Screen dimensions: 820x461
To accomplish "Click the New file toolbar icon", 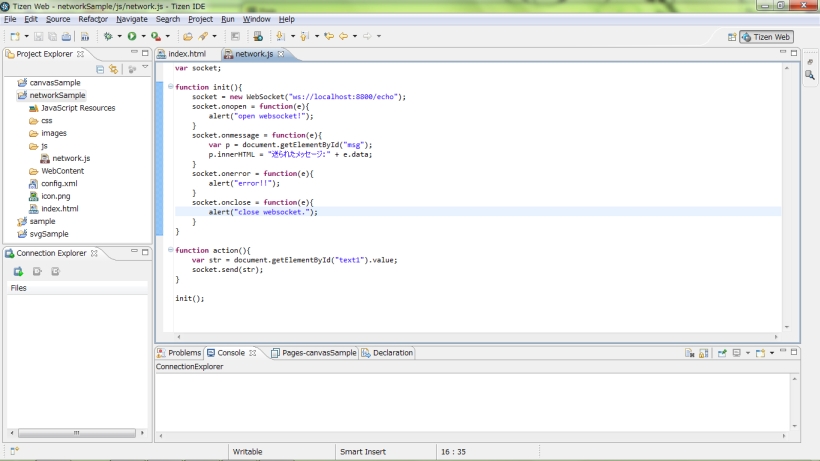I will click(x=15, y=37).
